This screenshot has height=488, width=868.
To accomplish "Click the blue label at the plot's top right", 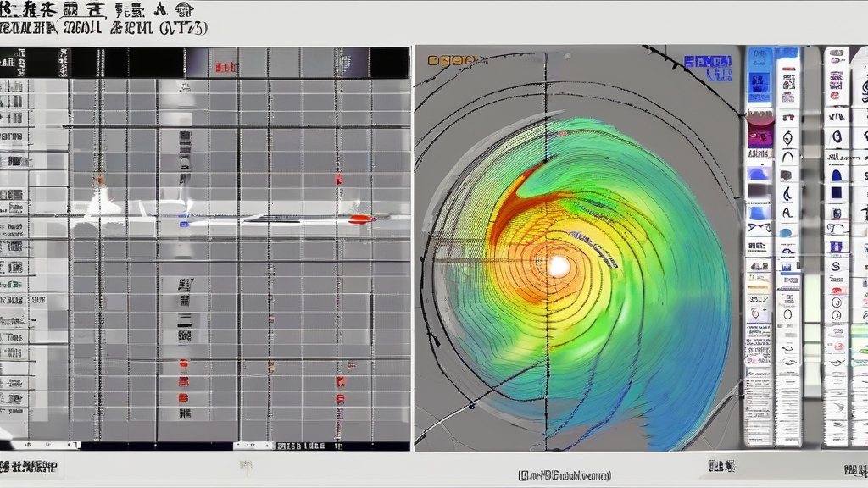I will coord(706,64).
